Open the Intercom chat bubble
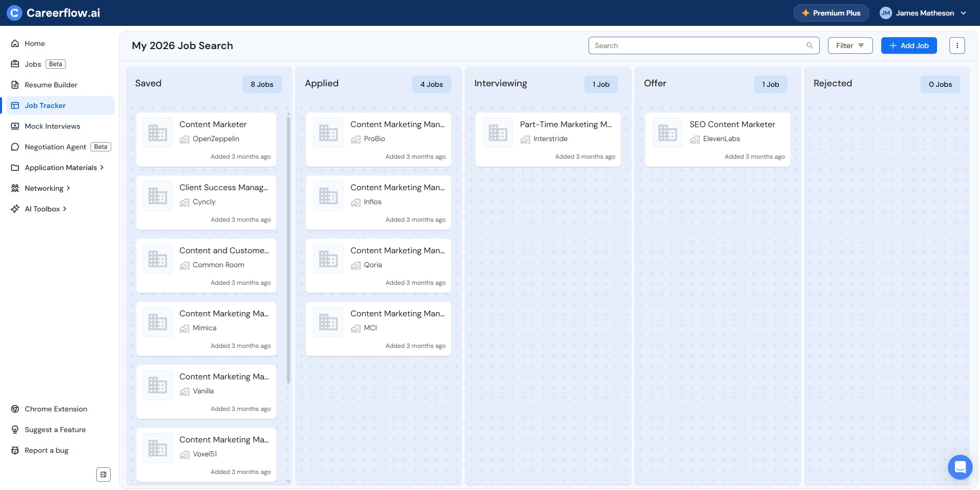The width and height of the screenshot is (980, 490). pyautogui.click(x=960, y=467)
